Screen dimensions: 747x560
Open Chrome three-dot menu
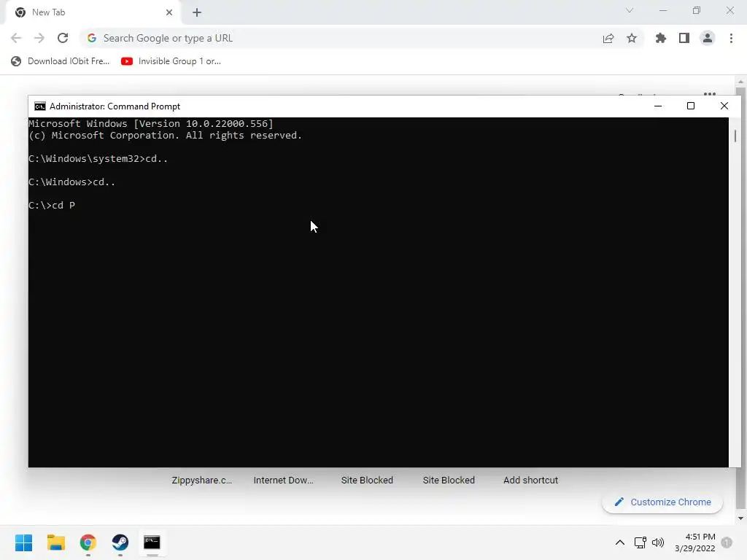(x=731, y=38)
